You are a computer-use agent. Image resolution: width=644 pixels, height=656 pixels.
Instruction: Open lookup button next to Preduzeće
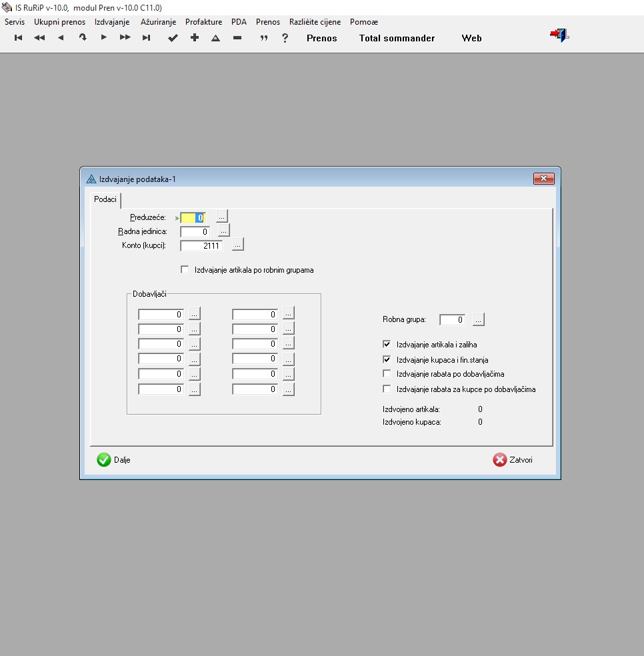(x=222, y=216)
